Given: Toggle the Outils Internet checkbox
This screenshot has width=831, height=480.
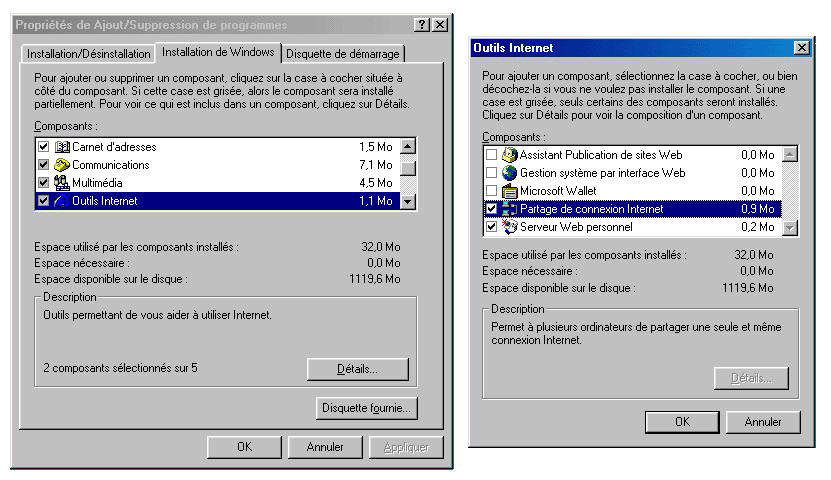Looking at the screenshot, I should click(x=43, y=201).
